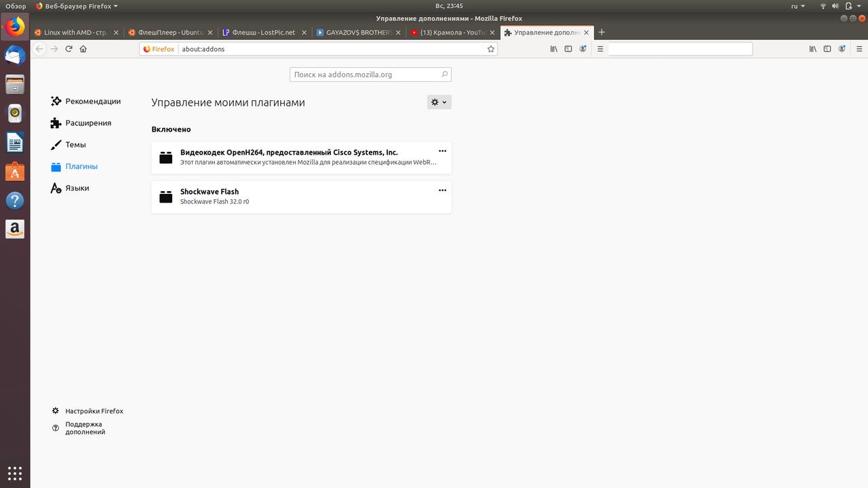Viewport: 868px width, 488px height.
Task: Open Поддержка дополнений support link
Action: 79,428
